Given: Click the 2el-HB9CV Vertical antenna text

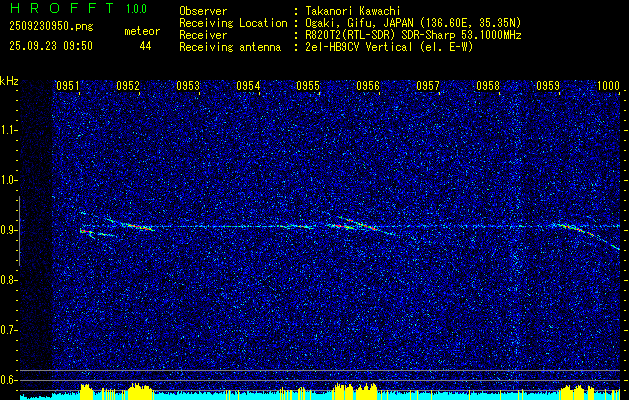Looking at the screenshot, I should coord(388,47).
